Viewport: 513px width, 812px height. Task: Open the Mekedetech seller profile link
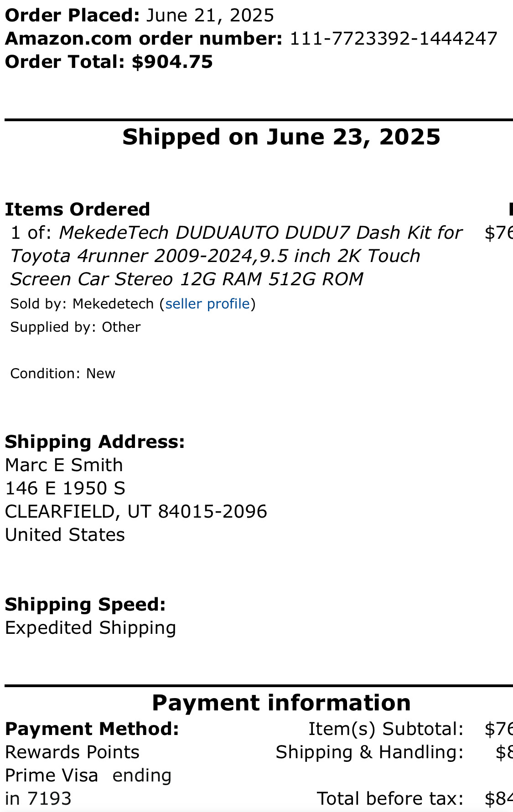tap(207, 304)
